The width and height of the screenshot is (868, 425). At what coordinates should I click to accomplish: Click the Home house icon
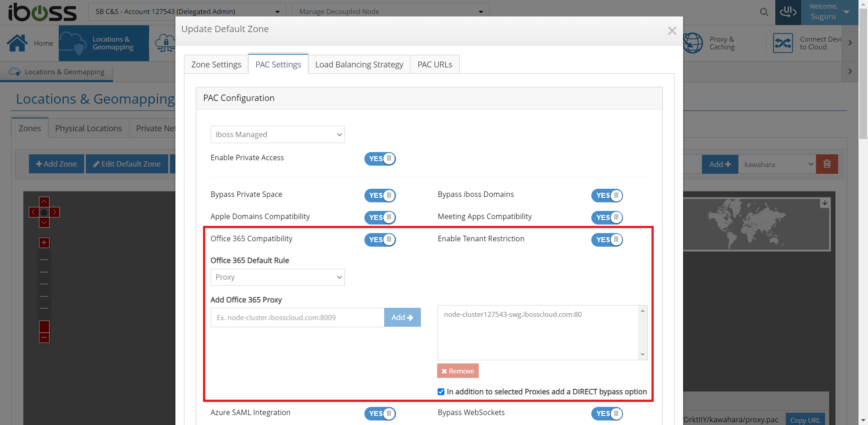[17, 43]
